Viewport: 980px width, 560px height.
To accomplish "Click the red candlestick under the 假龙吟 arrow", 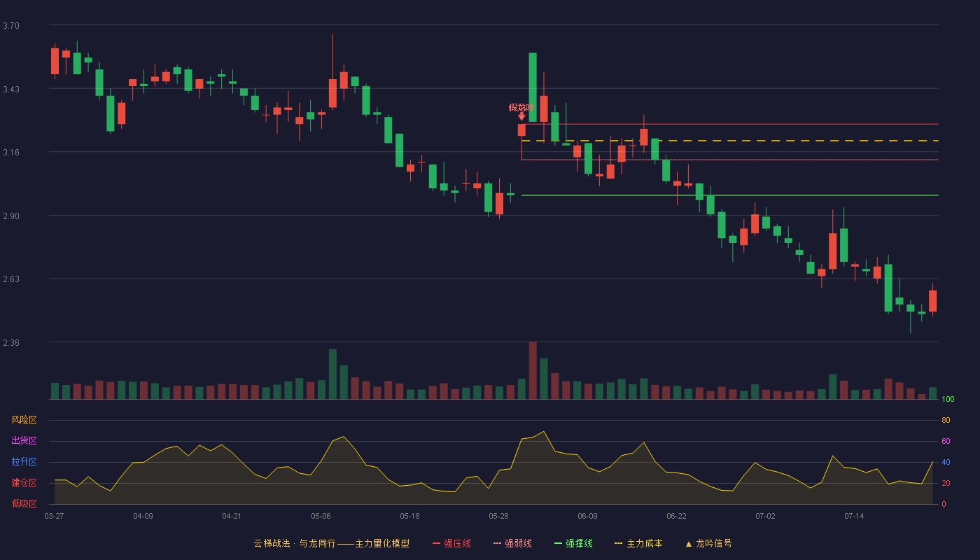I will [521, 130].
